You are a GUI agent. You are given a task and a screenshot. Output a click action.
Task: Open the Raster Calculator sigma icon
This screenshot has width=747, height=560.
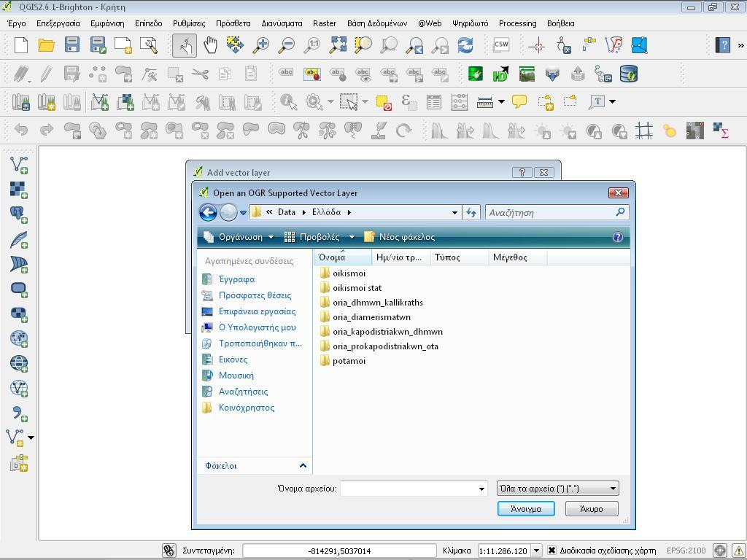point(721,130)
